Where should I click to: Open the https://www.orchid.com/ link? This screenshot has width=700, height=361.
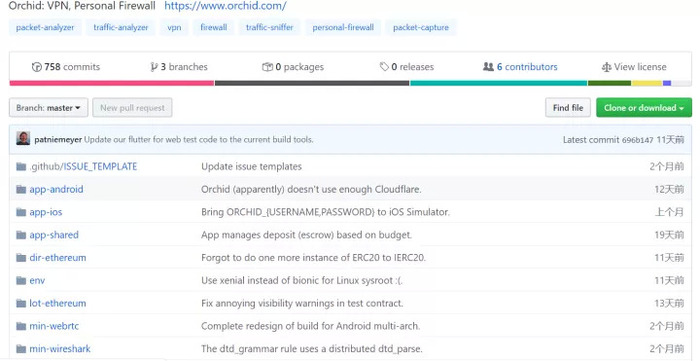click(x=225, y=6)
